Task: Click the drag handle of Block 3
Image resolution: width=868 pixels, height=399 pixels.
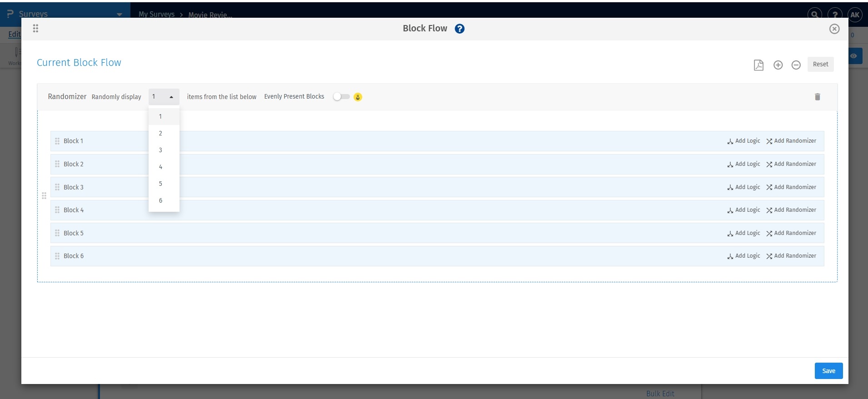Action: click(x=57, y=187)
